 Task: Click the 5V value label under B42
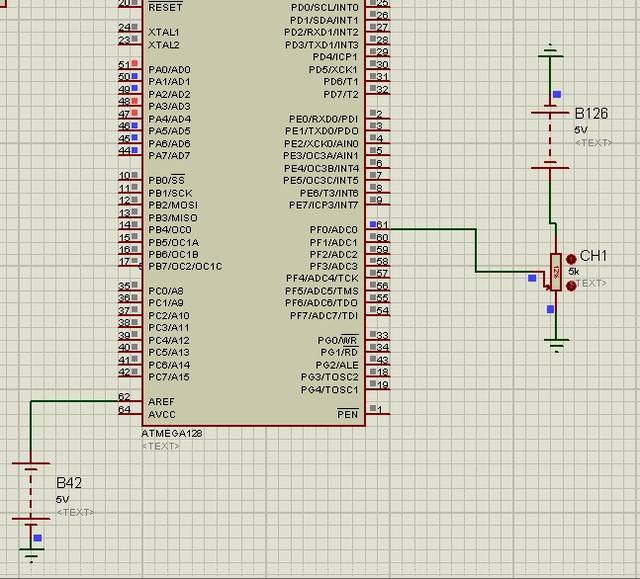62,499
